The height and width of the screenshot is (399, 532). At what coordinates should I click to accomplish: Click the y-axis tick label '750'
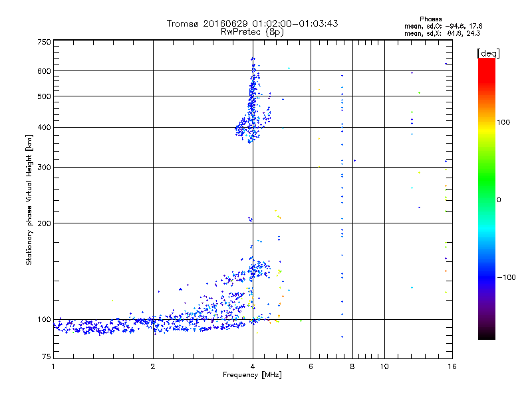pos(44,42)
